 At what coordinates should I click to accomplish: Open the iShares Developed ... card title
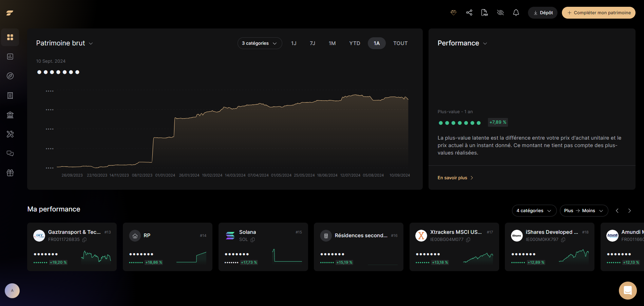click(x=552, y=232)
